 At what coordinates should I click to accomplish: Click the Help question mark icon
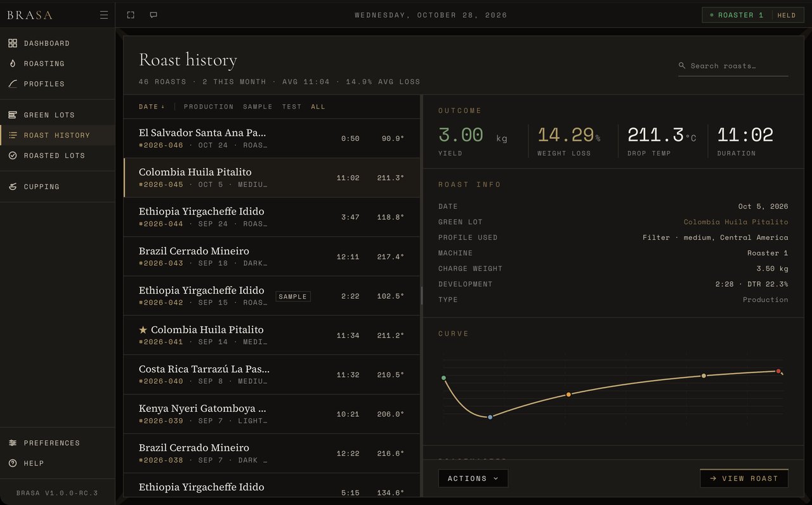pos(13,463)
